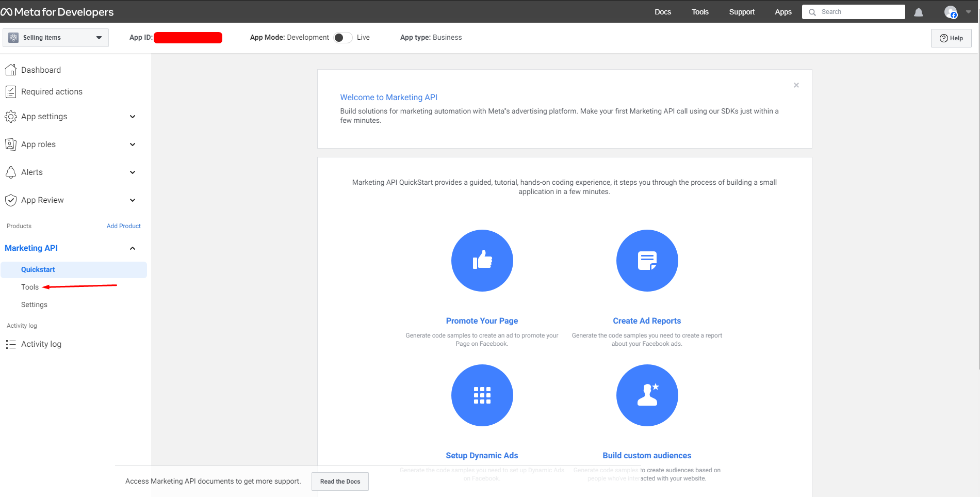Expand the App settings section
Screen dimensions: 980x497
pos(133,117)
